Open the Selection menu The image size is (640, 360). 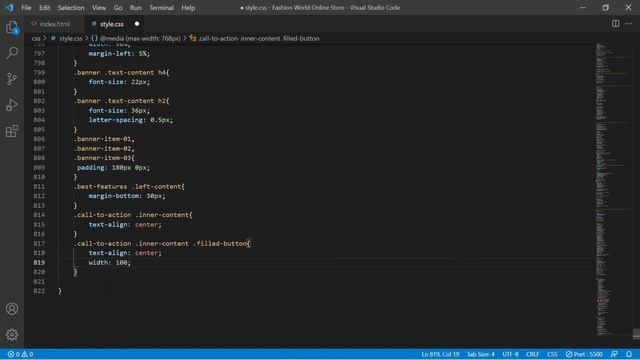71,7
